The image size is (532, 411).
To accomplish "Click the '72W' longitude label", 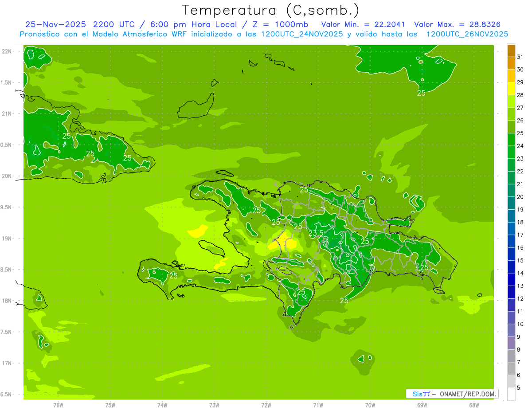I will tap(266, 405).
